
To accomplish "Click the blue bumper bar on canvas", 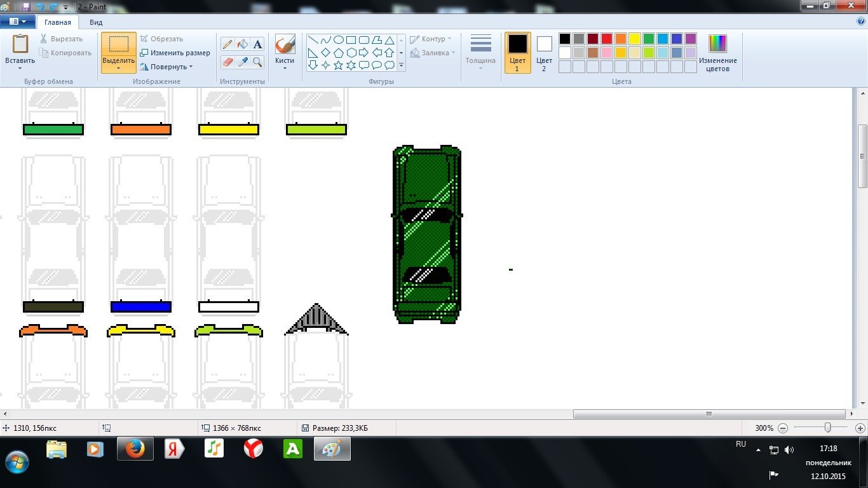I will [x=141, y=307].
